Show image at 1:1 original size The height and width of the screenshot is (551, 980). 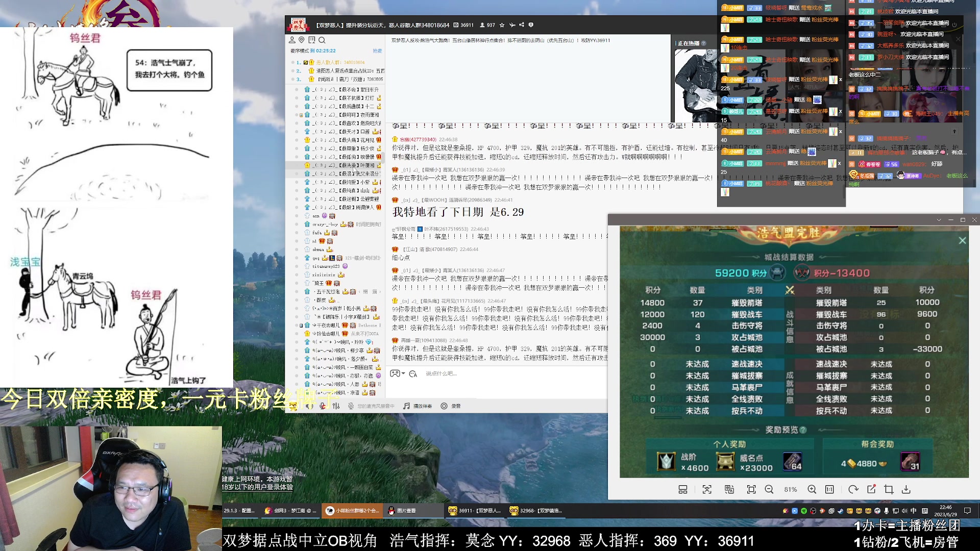(830, 490)
